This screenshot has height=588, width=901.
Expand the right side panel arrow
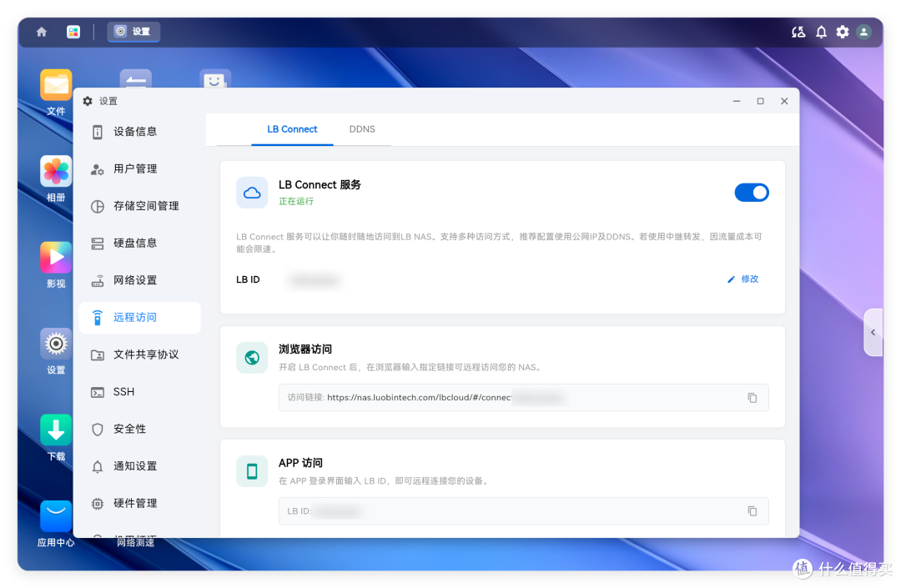click(873, 333)
